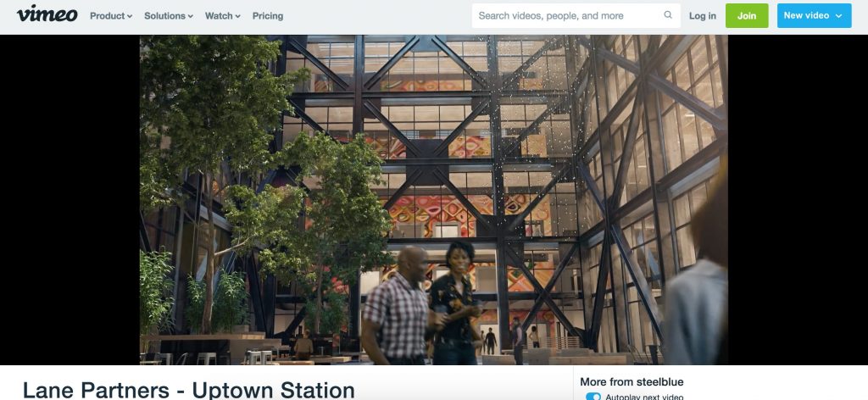Open the Product dropdown menu

pyautogui.click(x=111, y=16)
